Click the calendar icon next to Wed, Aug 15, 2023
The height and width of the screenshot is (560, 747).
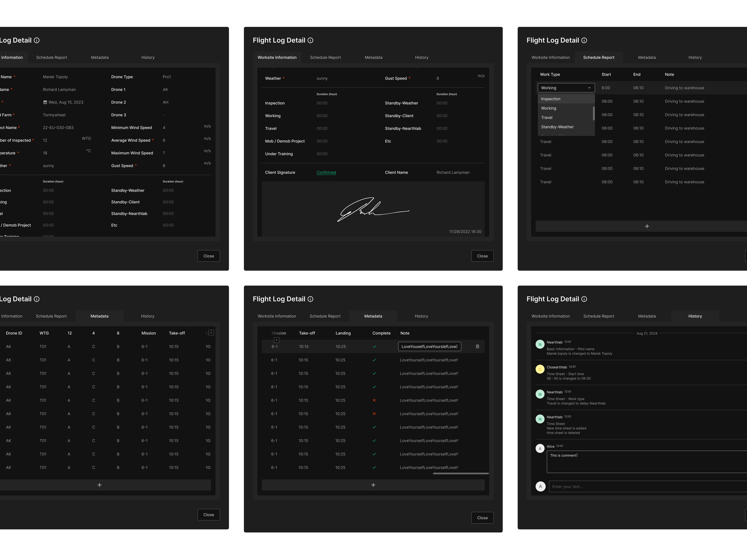[x=46, y=102]
